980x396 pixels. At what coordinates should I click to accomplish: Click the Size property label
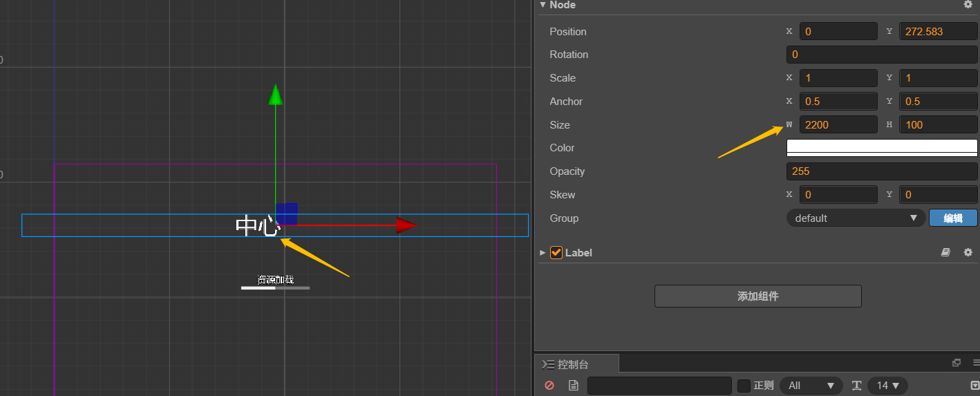560,125
